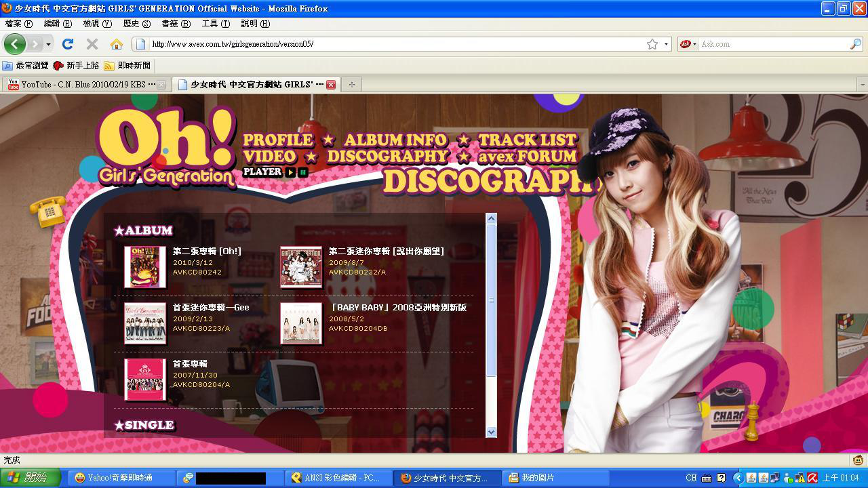Screen dimensions: 868x488
Task: Open the avex FORUM link
Action: tap(527, 157)
